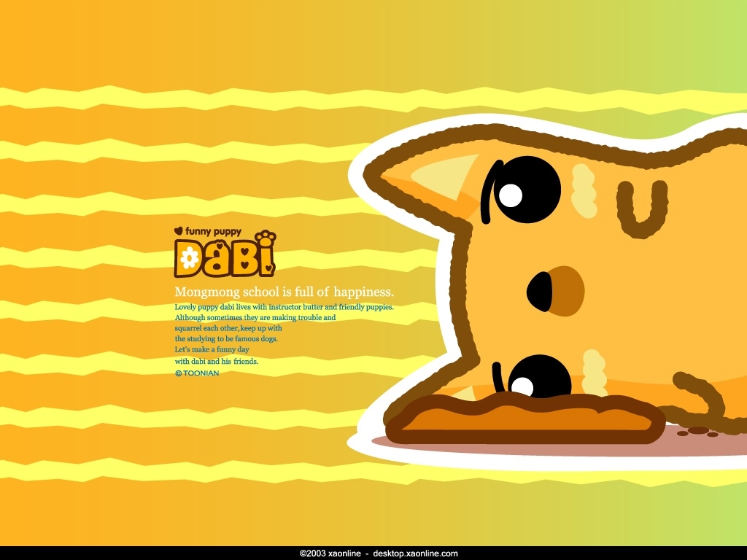Image resolution: width=747 pixels, height=560 pixels.
Task: Click the puppy's lower eye near the bowl
Action: [539, 377]
